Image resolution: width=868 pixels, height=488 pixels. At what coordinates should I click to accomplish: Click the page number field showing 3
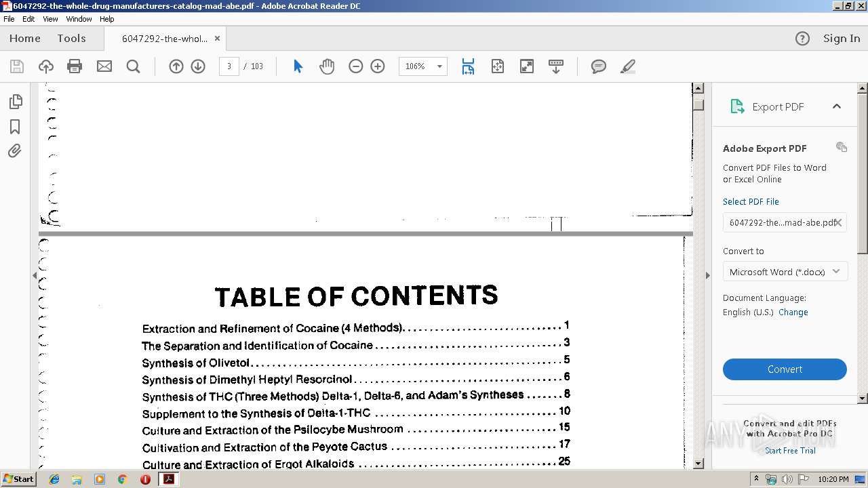[x=229, y=66]
